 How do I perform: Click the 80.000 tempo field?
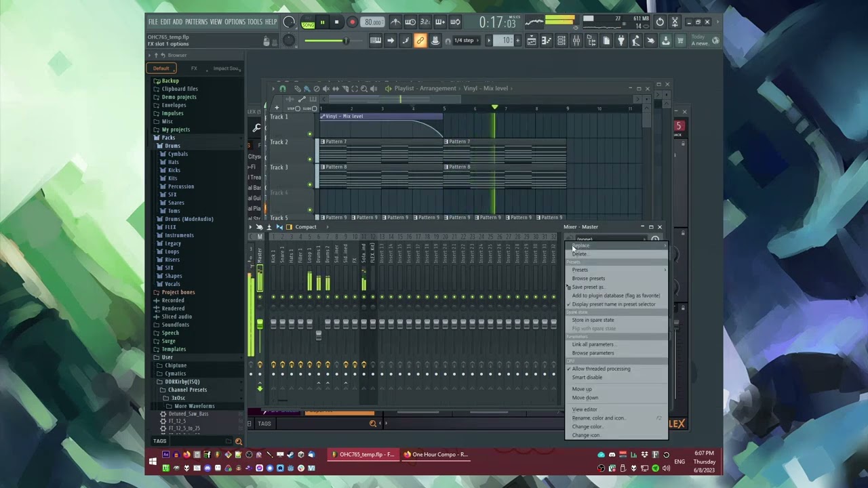[x=373, y=22]
